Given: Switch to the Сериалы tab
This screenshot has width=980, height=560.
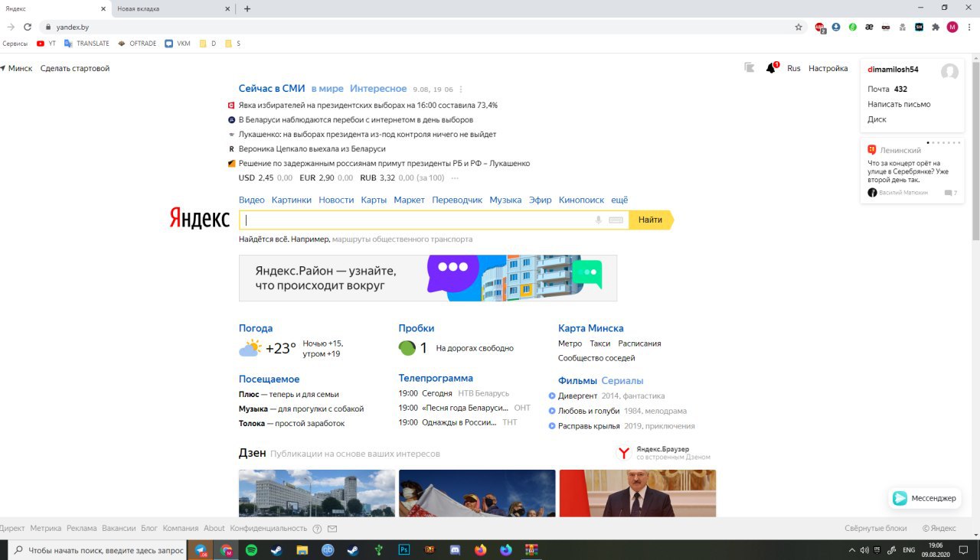Looking at the screenshot, I should (622, 381).
